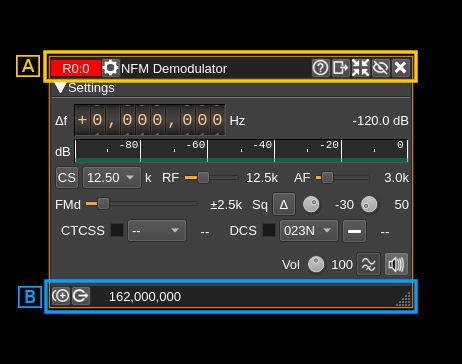
Task: Collapse the Settings section triangle
Action: coord(60,88)
